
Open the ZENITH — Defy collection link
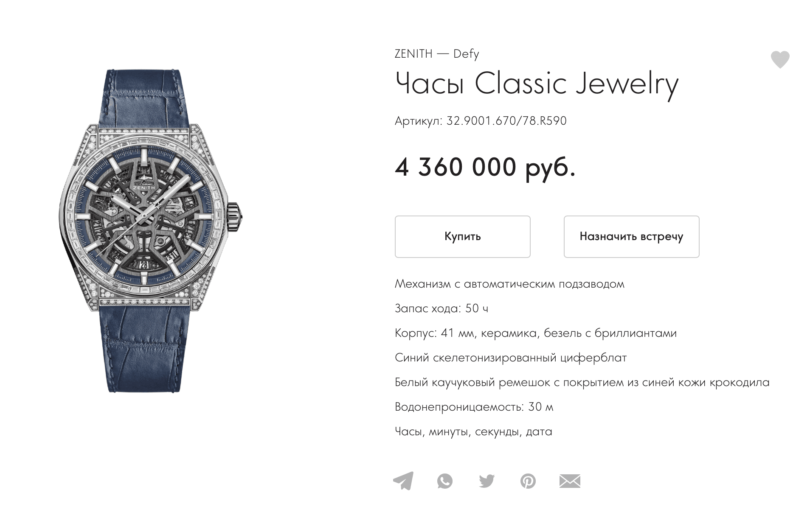[x=436, y=54]
